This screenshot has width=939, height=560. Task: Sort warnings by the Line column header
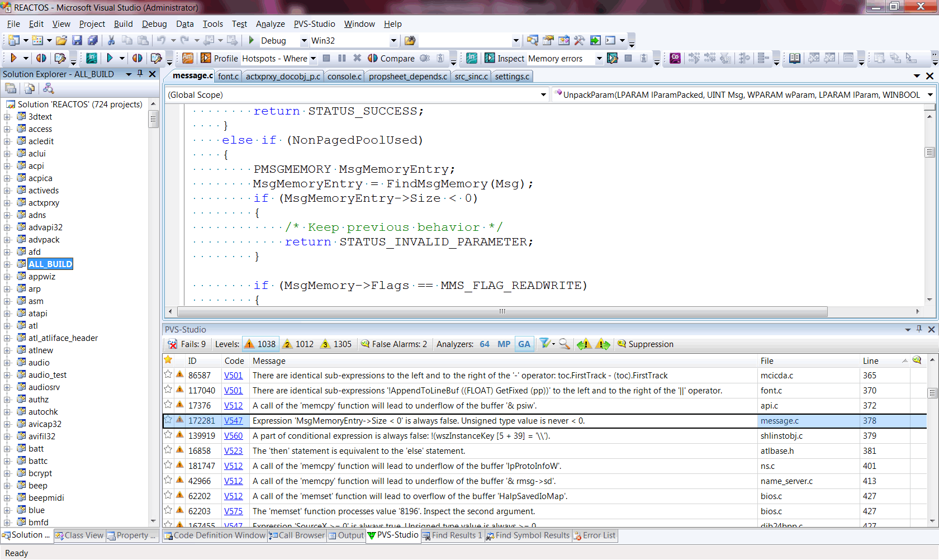[885, 361]
